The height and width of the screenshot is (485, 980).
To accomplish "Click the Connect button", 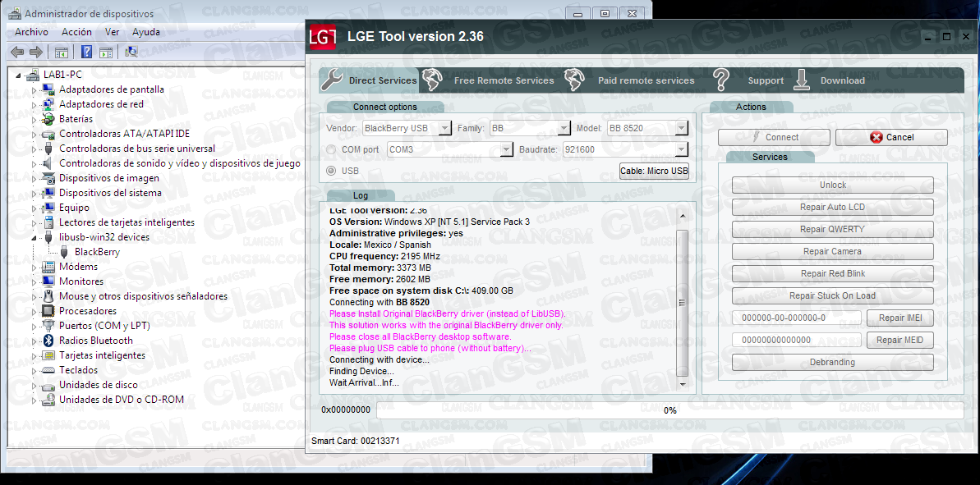I will coord(774,137).
